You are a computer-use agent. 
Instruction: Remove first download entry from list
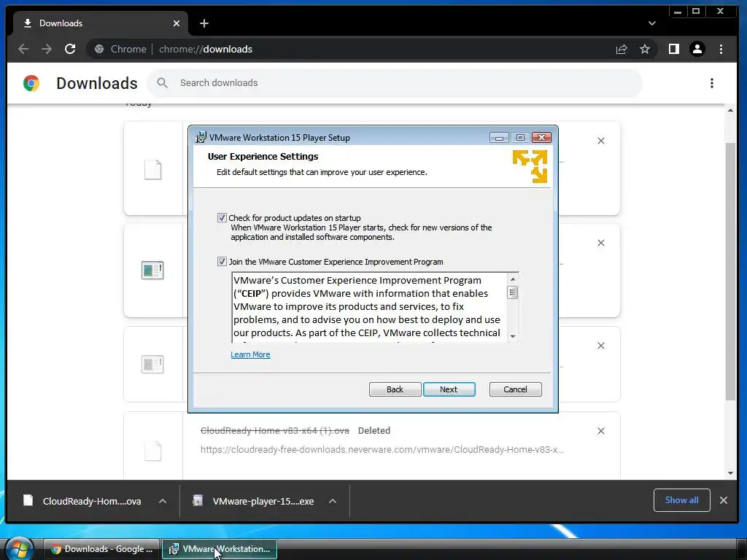tap(601, 141)
